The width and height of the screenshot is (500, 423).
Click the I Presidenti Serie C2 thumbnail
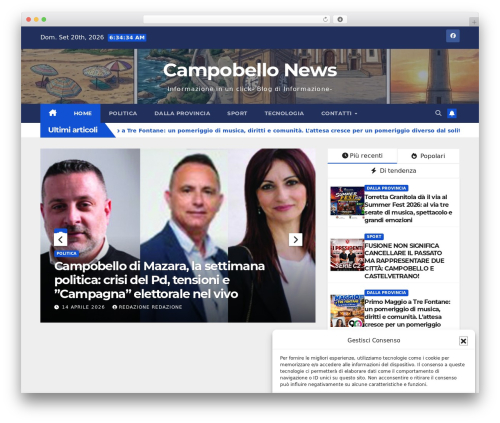click(x=347, y=255)
